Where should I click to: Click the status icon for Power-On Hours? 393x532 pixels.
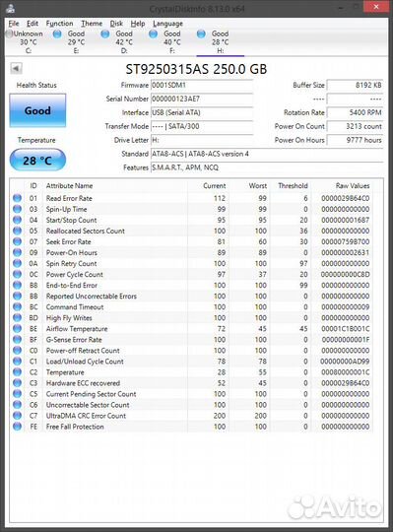click(x=17, y=252)
